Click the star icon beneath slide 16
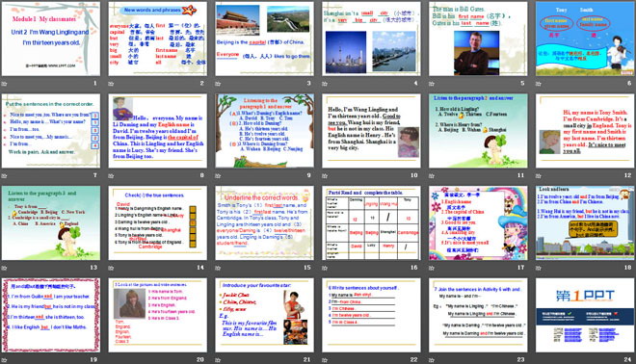The height and width of the screenshot is (364, 636). click(x=325, y=268)
